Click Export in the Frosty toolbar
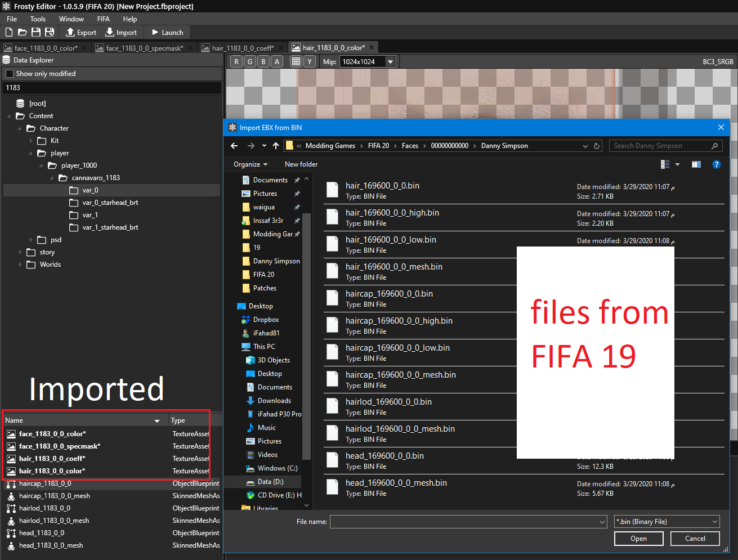738x560 pixels. point(81,32)
